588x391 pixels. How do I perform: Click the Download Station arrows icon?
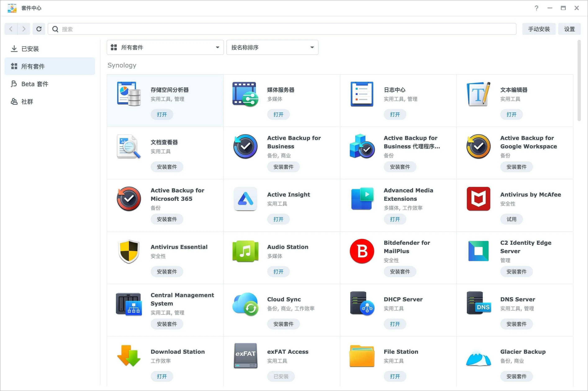pos(129,356)
